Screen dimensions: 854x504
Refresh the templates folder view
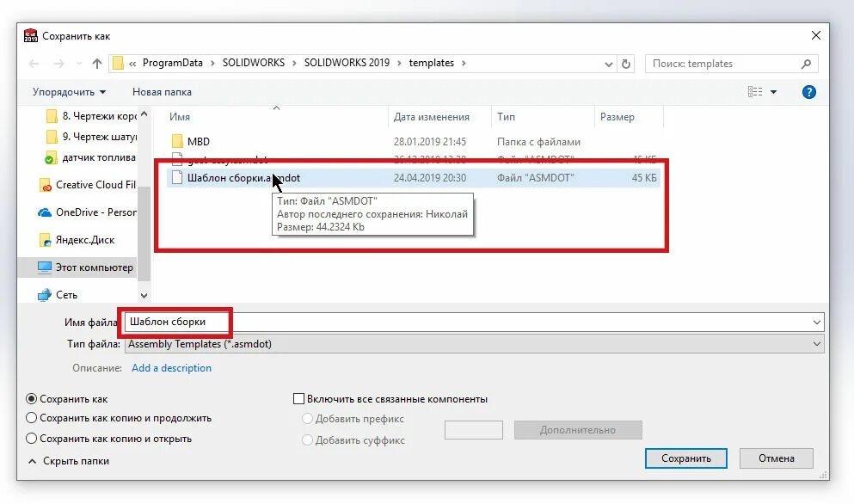pyautogui.click(x=626, y=64)
